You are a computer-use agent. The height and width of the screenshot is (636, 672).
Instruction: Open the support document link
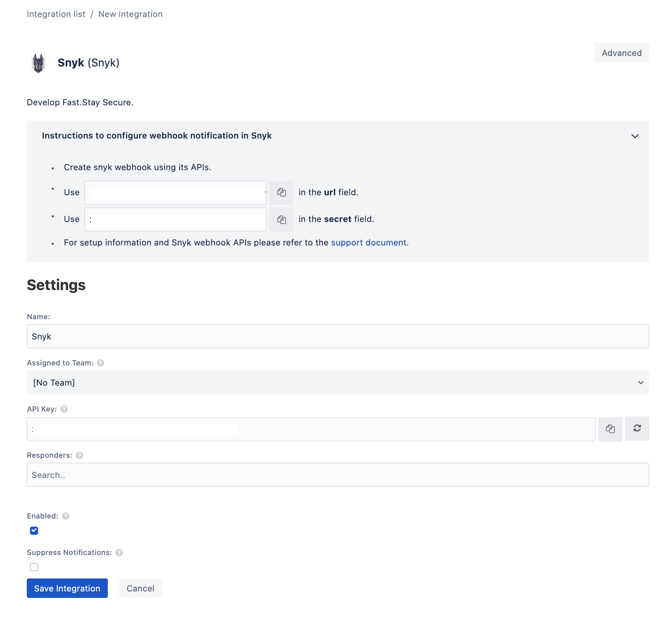pyautogui.click(x=368, y=243)
